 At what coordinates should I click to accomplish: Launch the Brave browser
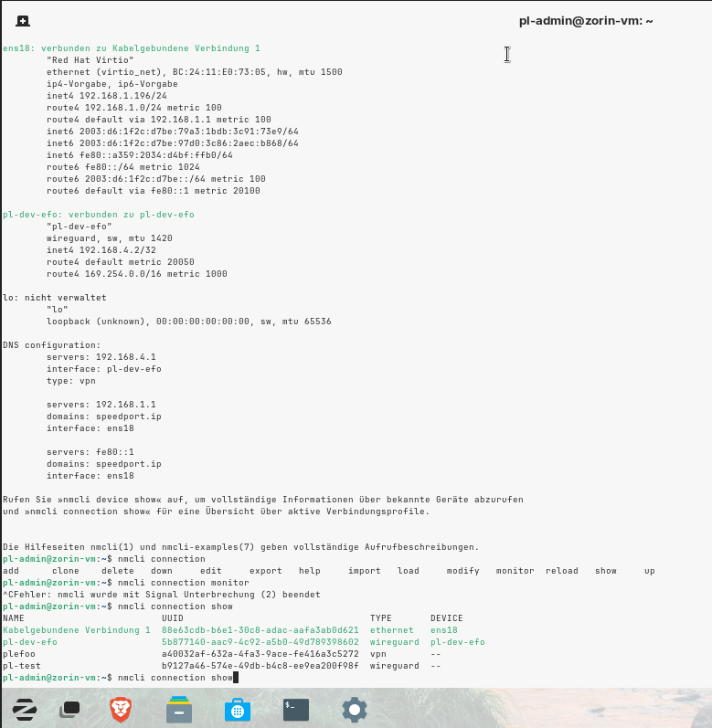[120, 709]
